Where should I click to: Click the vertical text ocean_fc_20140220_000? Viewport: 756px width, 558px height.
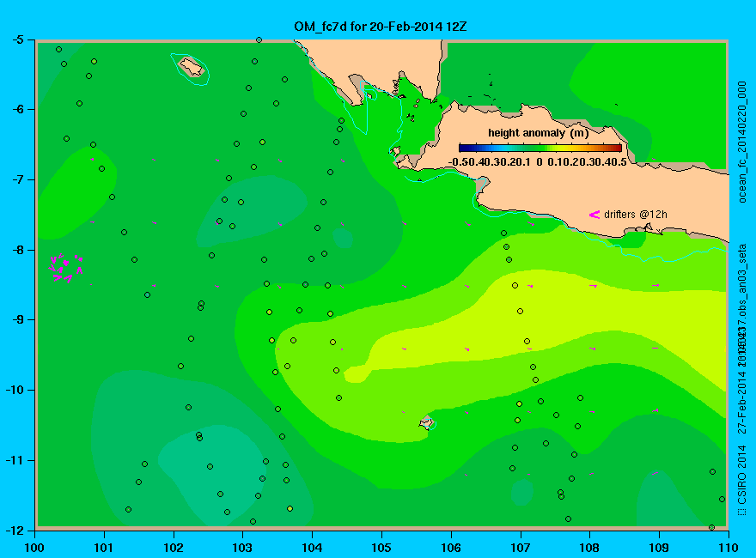(742, 143)
